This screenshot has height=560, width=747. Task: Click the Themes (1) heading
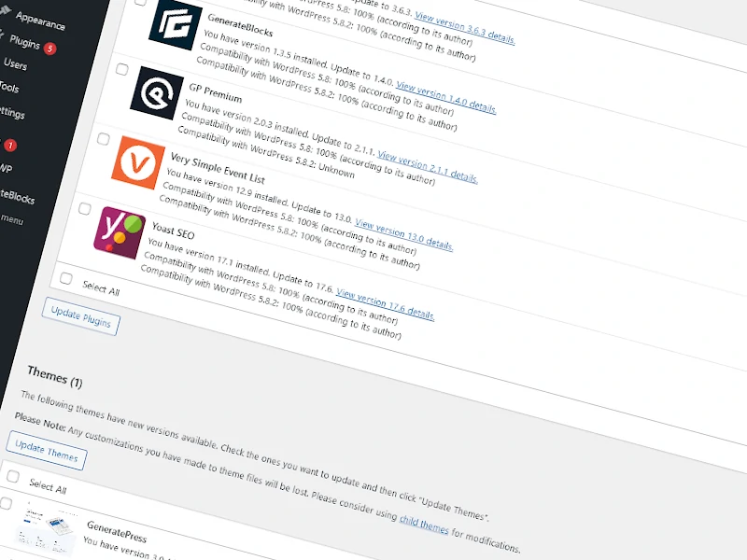[55, 377]
